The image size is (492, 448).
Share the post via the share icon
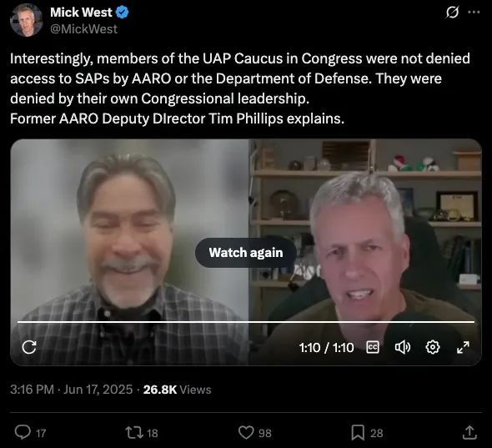pos(469,432)
